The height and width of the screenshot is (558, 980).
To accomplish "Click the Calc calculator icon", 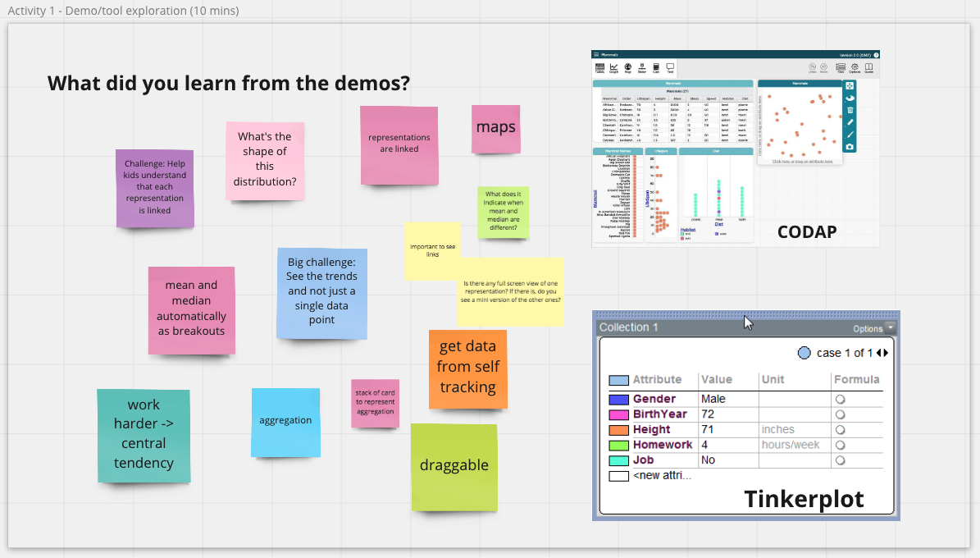I will coord(656,69).
